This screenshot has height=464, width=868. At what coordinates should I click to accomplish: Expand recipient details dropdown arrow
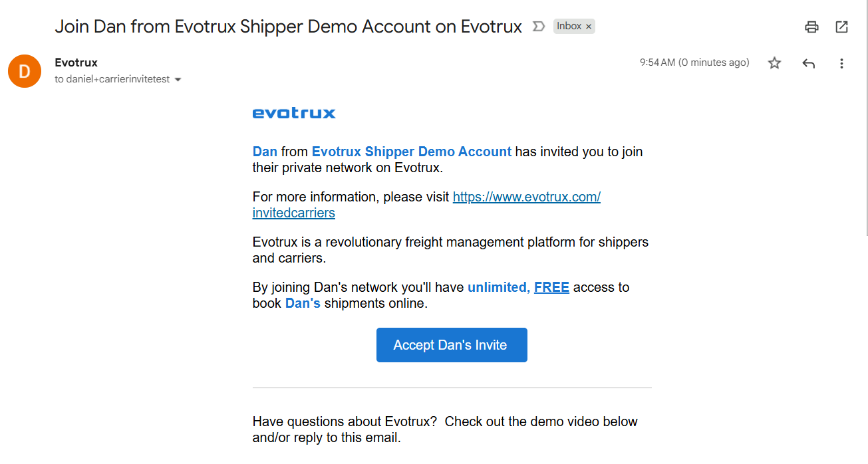click(x=178, y=80)
